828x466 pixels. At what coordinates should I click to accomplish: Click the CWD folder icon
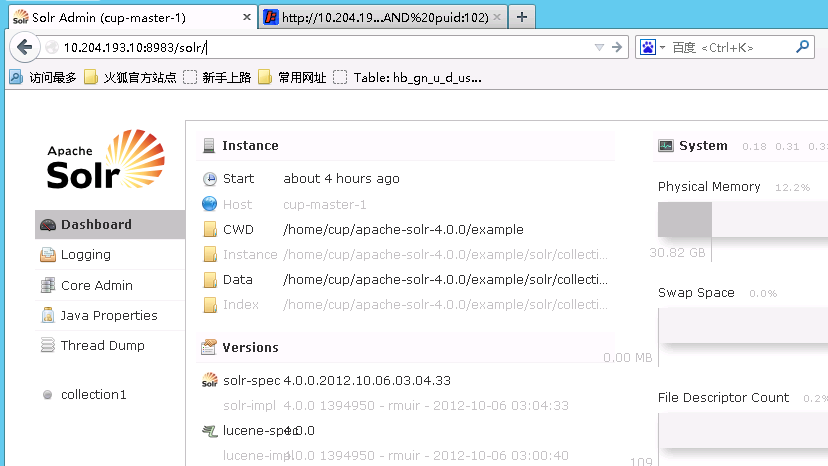[x=210, y=229]
